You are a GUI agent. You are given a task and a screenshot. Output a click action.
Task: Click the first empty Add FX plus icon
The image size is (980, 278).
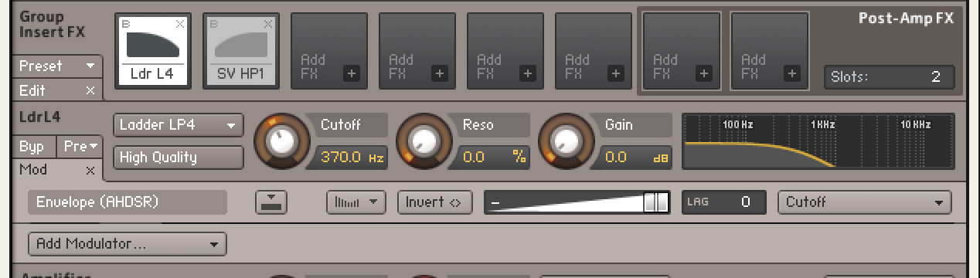352,73
